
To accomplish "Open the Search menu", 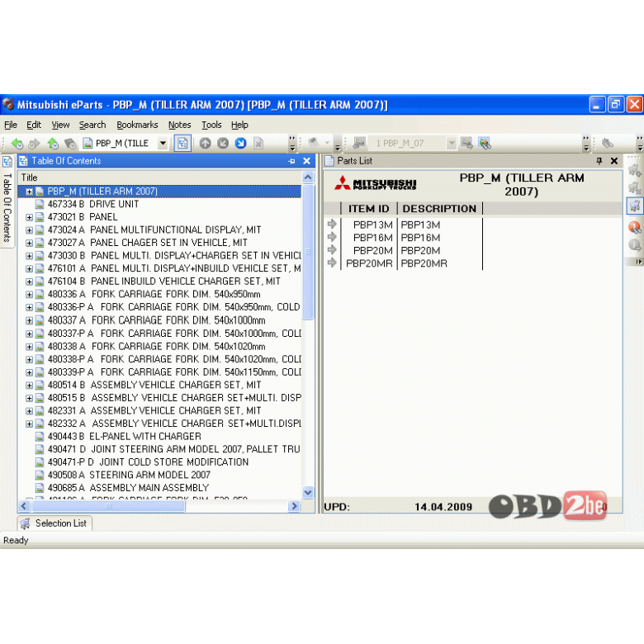I will click(92, 125).
